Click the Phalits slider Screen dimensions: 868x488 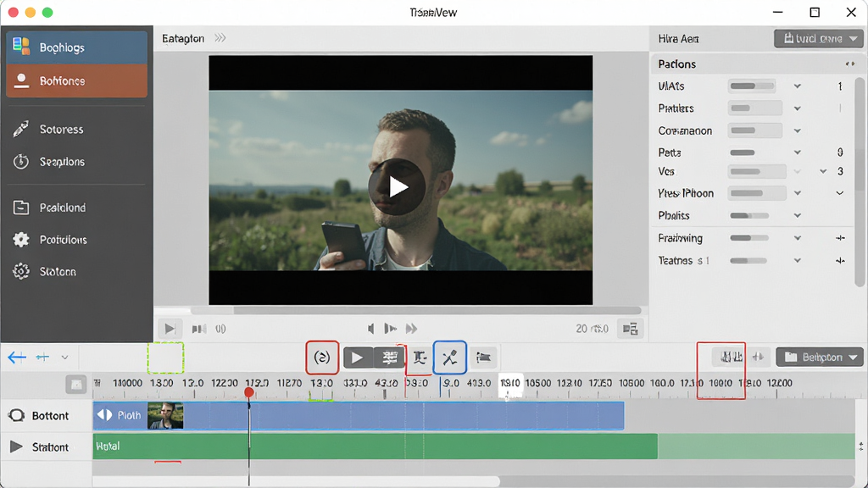coord(749,216)
